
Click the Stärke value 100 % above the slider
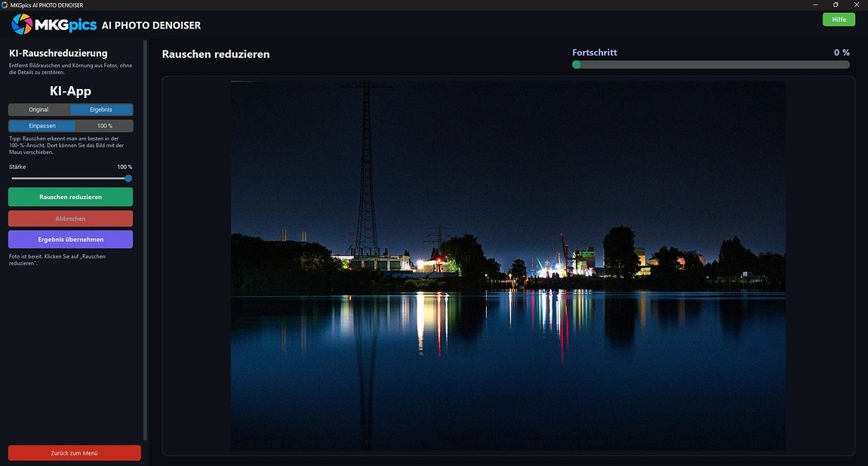[x=125, y=167]
